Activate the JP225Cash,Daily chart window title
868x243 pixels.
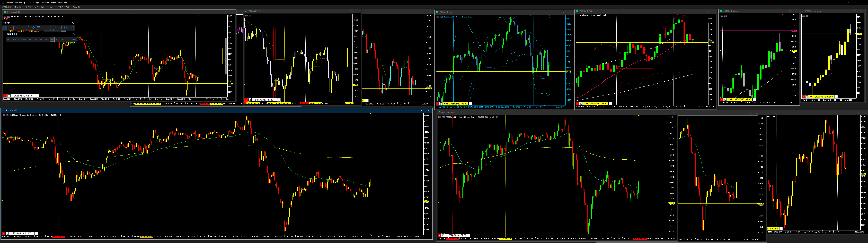pos(586,11)
